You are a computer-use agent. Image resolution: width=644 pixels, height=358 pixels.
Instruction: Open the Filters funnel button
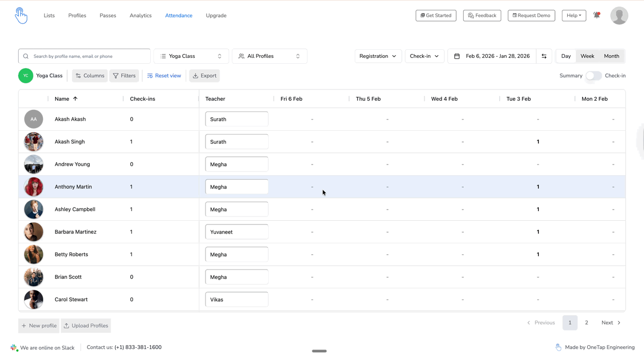click(x=124, y=76)
